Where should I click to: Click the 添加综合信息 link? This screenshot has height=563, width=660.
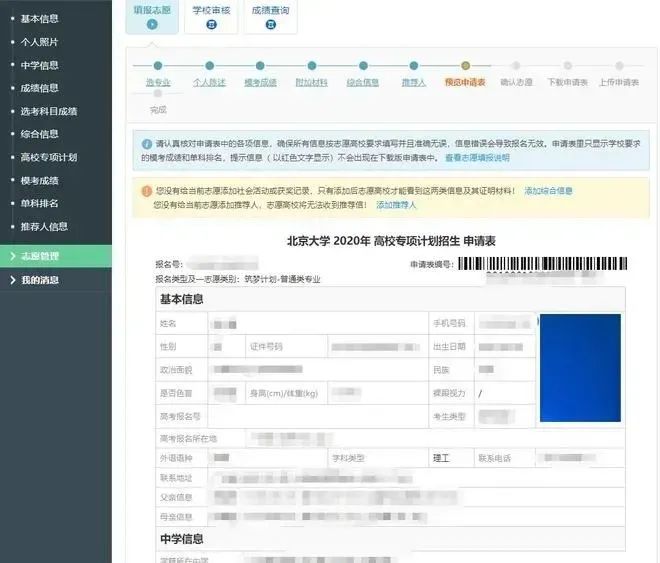point(548,191)
